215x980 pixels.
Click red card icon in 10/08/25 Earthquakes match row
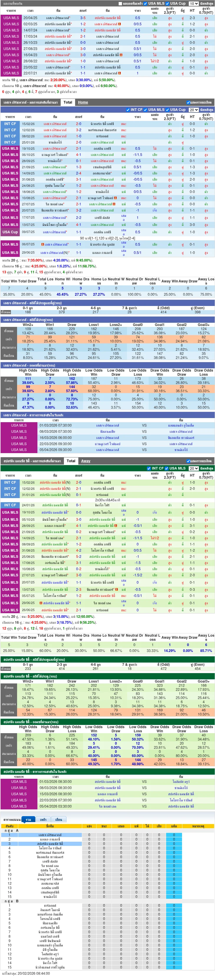tap(115, 198)
